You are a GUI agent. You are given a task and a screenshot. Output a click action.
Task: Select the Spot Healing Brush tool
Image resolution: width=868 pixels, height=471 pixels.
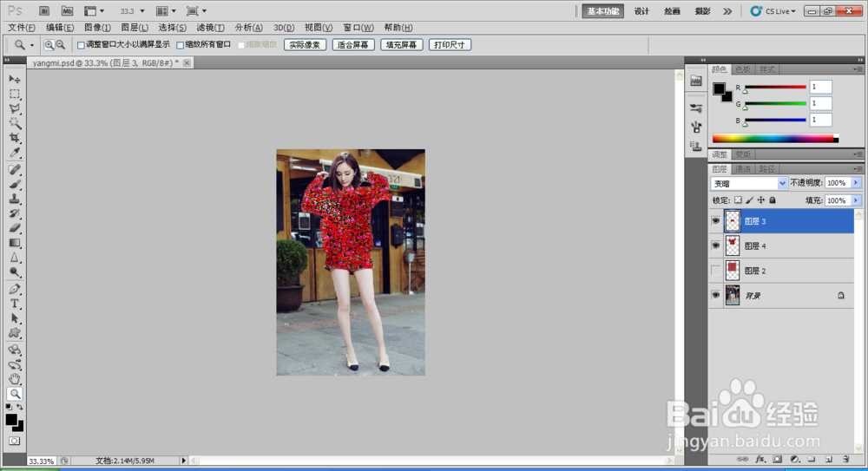[x=15, y=169]
